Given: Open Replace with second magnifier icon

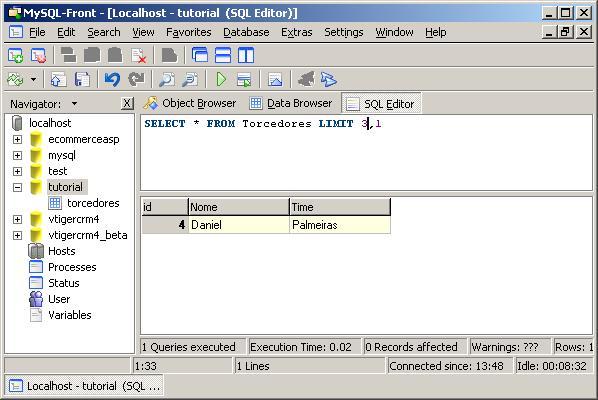Looking at the screenshot, I should coord(190,80).
